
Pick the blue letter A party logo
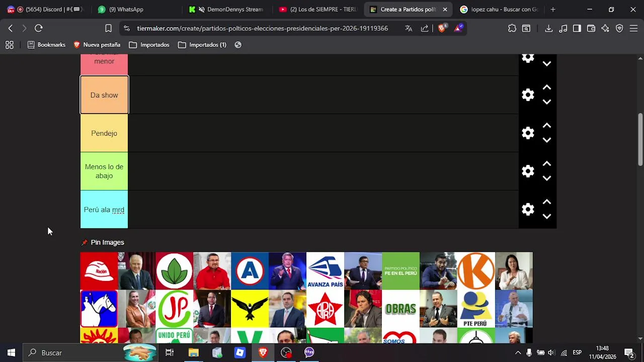(x=250, y=271)
